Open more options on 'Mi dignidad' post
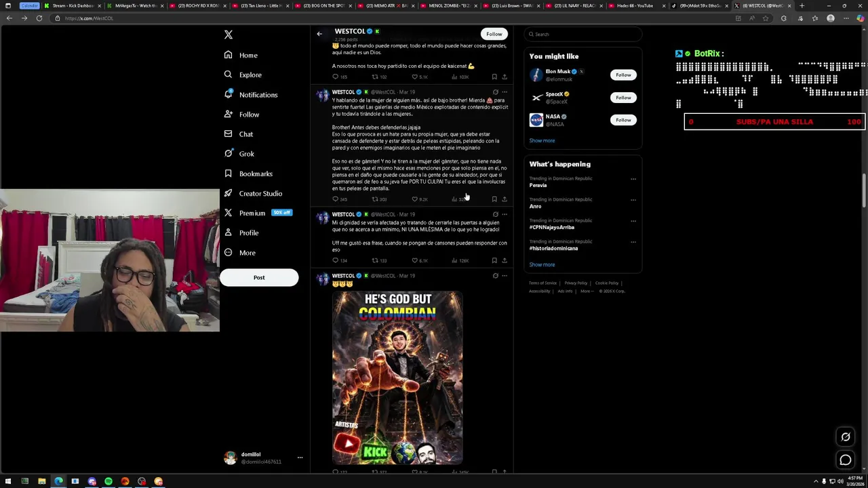 504,215
